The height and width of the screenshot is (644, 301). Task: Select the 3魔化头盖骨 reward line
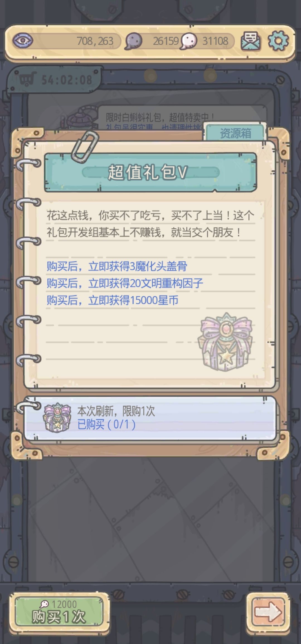[117, 266]
